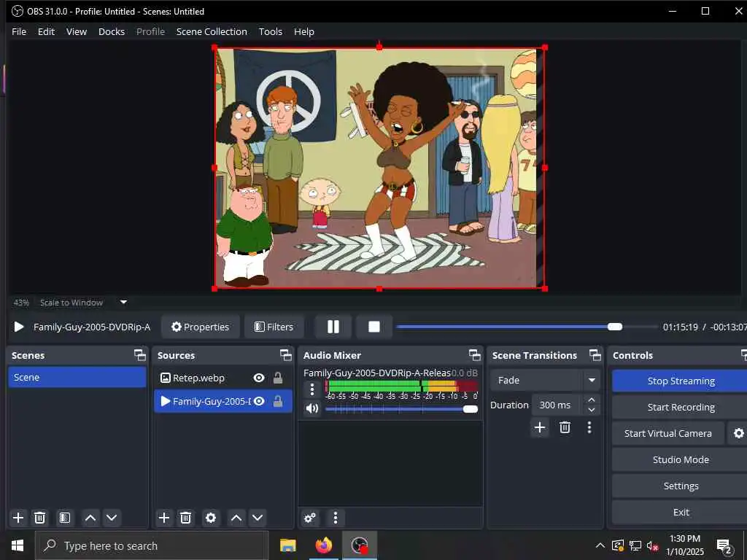Move scene up in list
The height and width of the screenshot is (560, 747).
click(x=90, y=518)
